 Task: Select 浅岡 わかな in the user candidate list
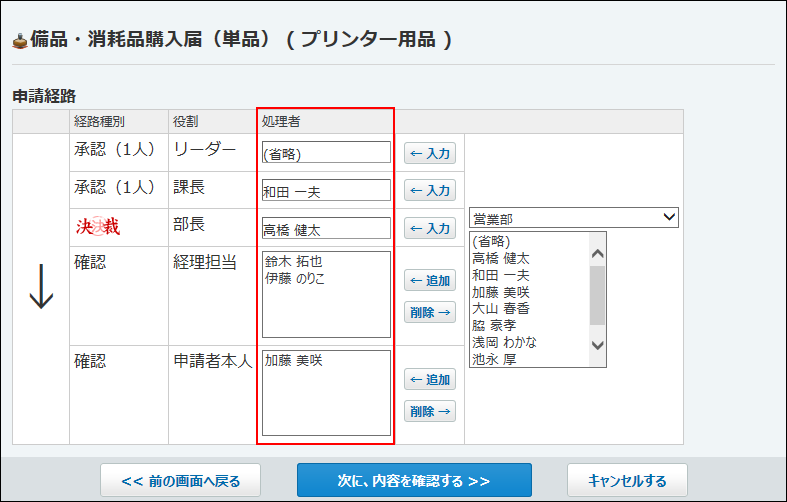[504, 342]
